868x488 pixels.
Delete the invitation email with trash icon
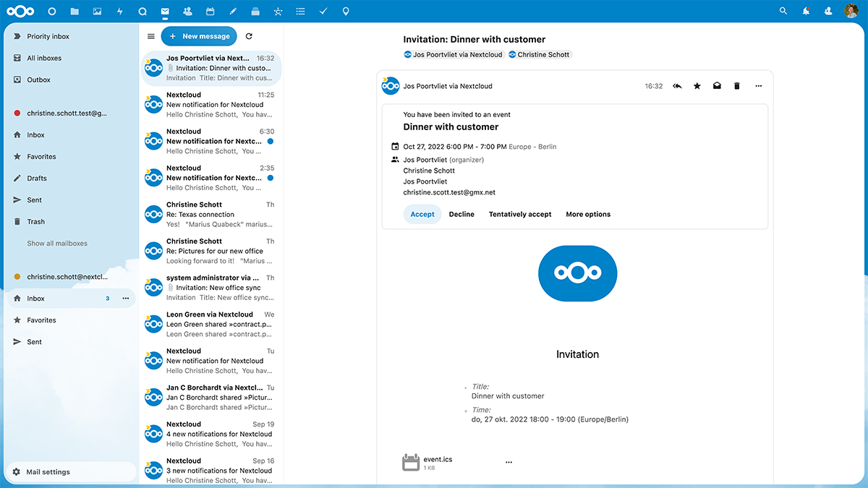737,86
